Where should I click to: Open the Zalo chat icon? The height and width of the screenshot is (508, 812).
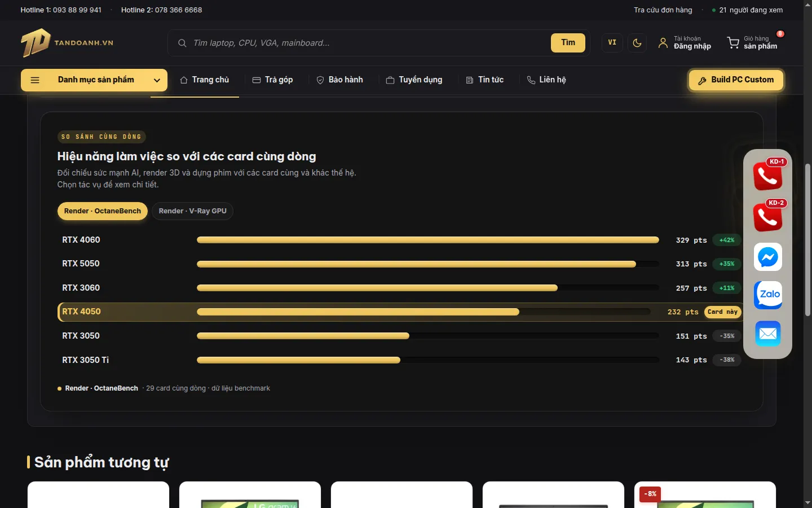coord(767,295)
